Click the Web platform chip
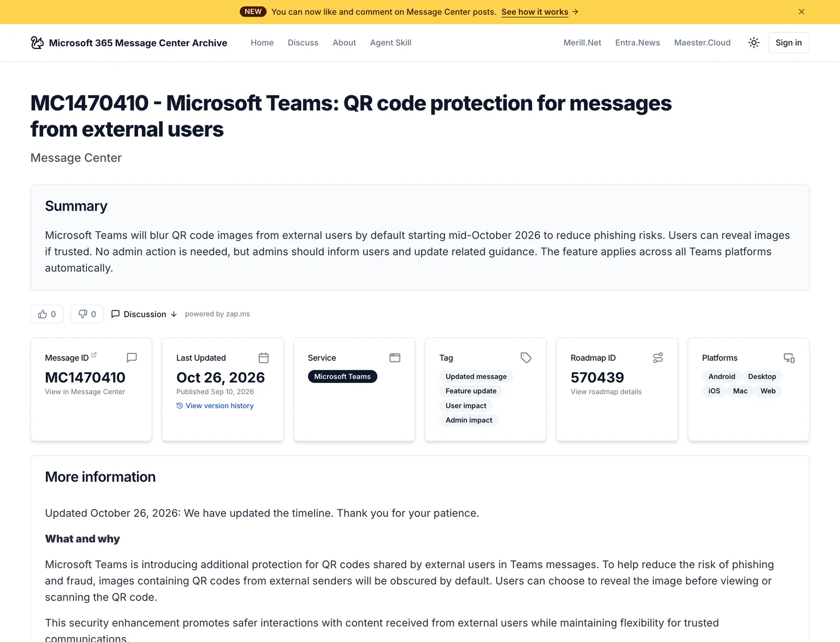 [768, 391]
